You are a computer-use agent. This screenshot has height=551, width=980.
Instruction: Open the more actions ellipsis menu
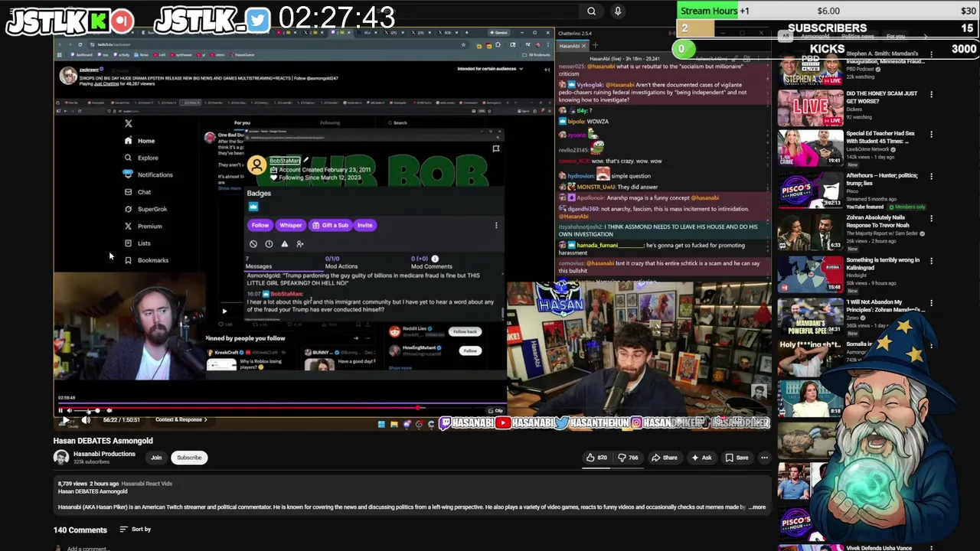[764, 458]
